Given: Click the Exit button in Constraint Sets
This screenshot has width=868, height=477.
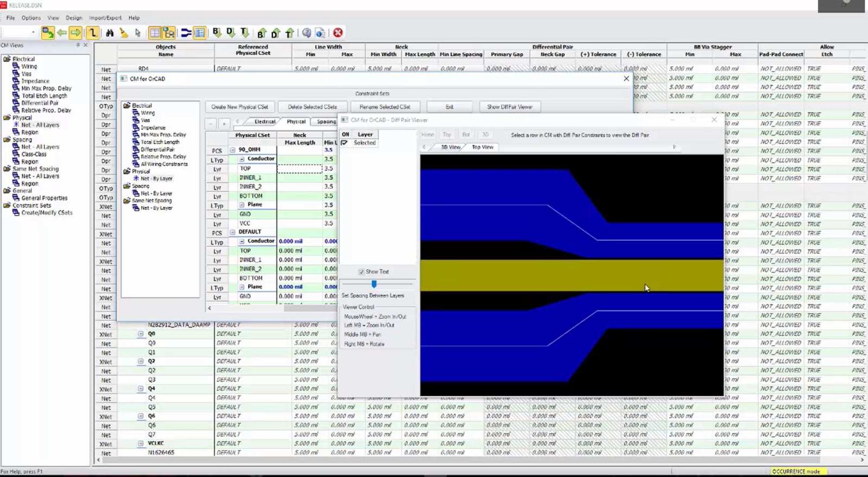Looking at the screenshot, I should point(449,107).
